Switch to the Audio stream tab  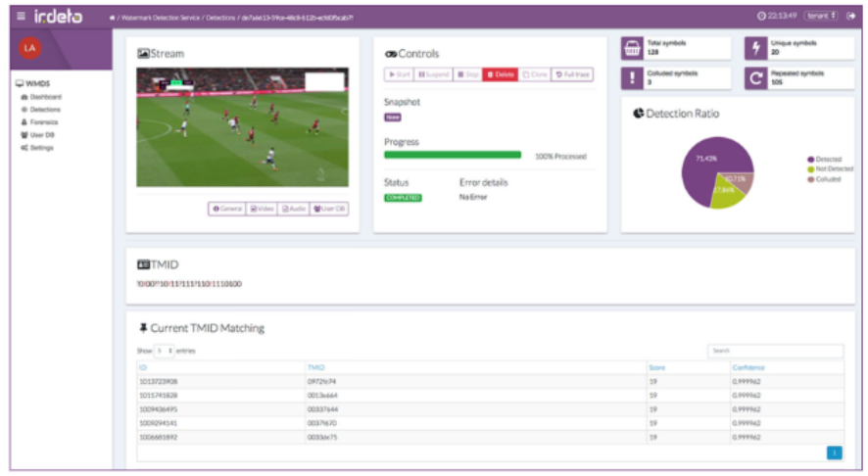pyautogui.click(x=293, y=209)
